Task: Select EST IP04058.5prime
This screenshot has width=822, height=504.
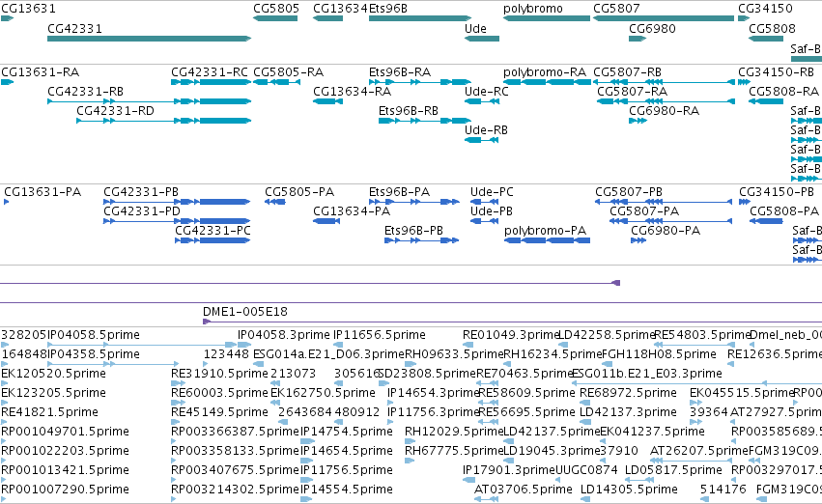Action: click(94, 335)
